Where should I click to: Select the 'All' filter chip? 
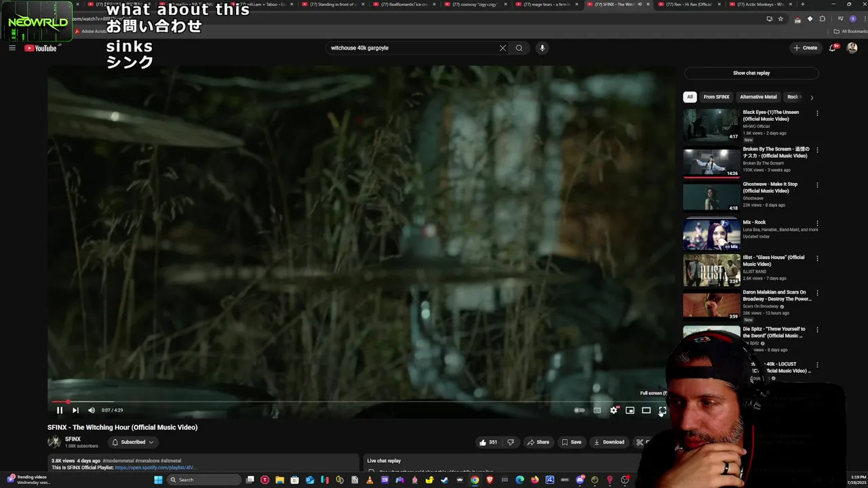tap(690, 97)
